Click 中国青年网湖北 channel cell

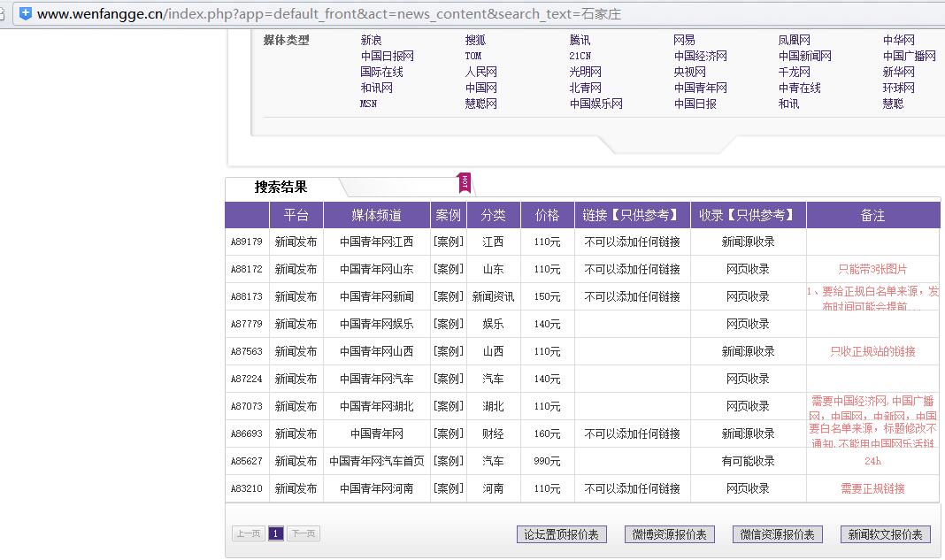tap(377, 406)
